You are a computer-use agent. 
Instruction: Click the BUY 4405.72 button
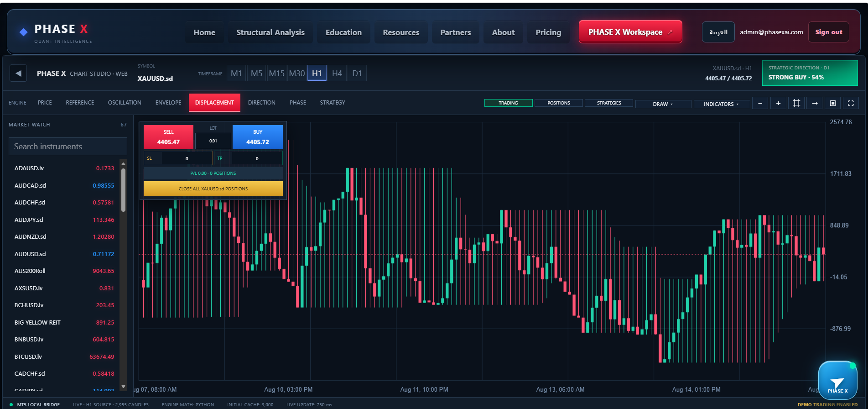tap(258, 137)
